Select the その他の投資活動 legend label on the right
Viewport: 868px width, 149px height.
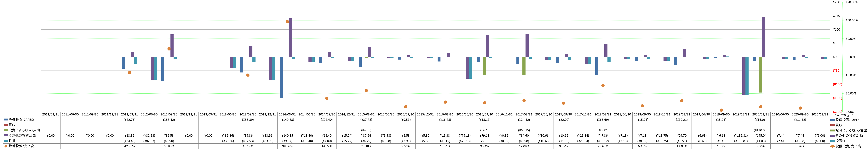(849, 136)
